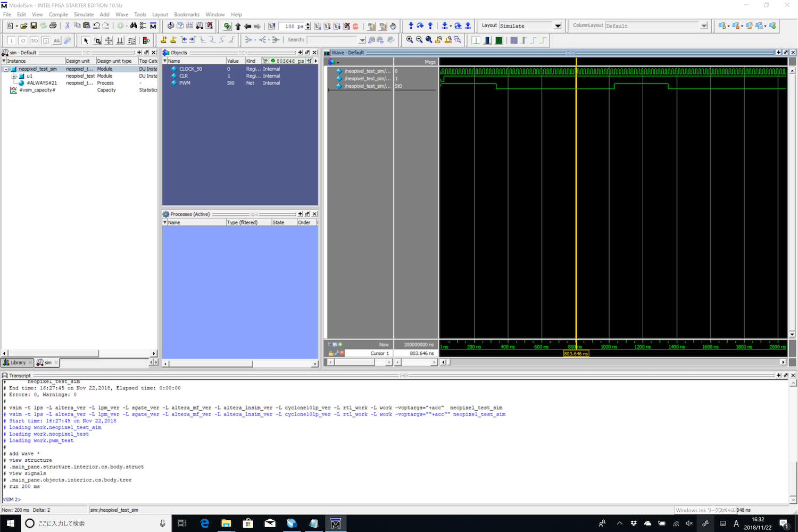This screenshot has height=532, width=798.
Task: Click the Print icon in the toolbar
Action: tap(53, 26)
